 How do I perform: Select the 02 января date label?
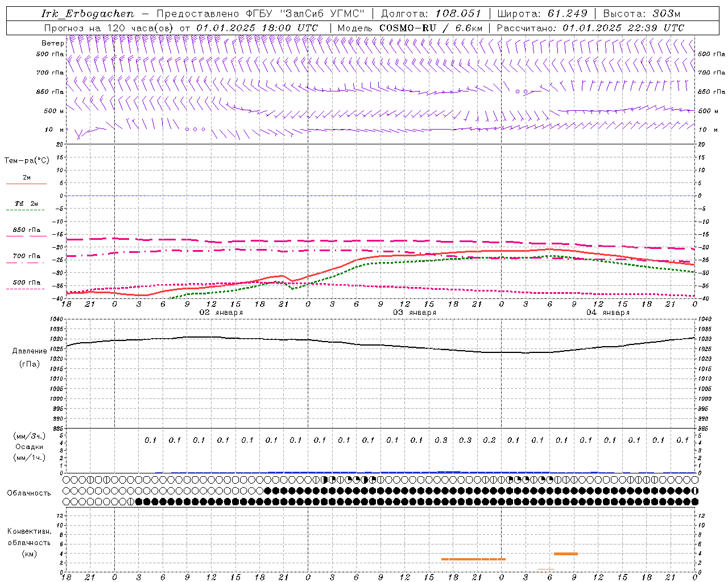coord(221,313)
